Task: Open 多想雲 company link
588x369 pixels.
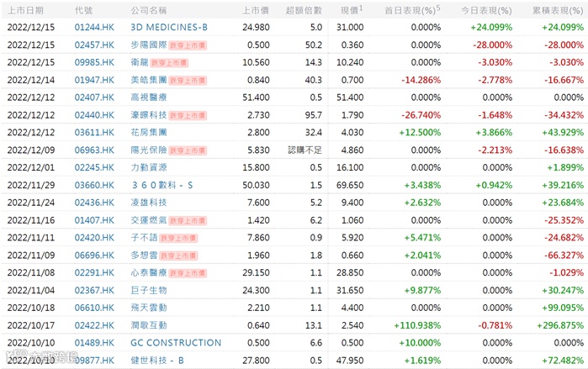Action: click(x=144, y=256)
